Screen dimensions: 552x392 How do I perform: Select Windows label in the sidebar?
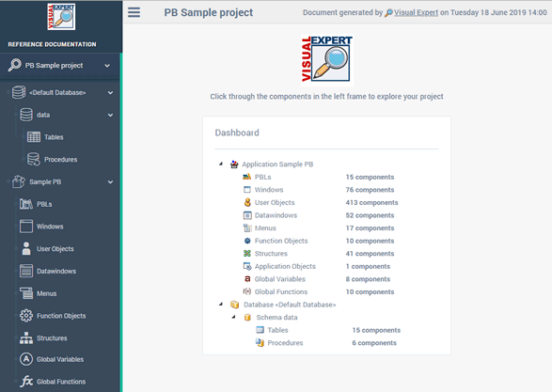pos(50,227)
